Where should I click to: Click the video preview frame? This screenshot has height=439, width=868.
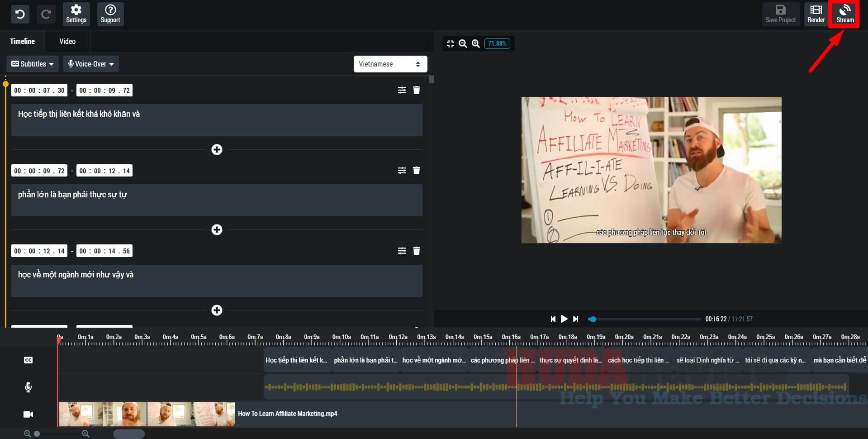(651, 170)
